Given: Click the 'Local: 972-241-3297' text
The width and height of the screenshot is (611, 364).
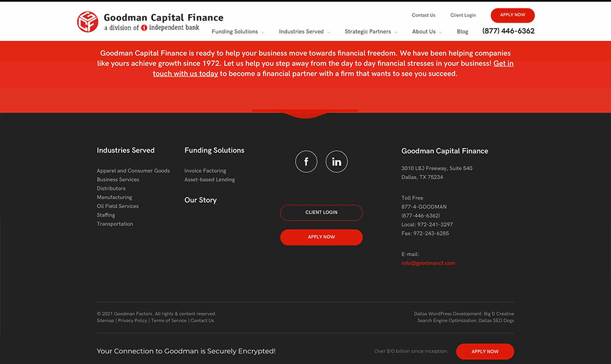Looking at the screenshot, I should pyautogui.click(x=427, y=225).
